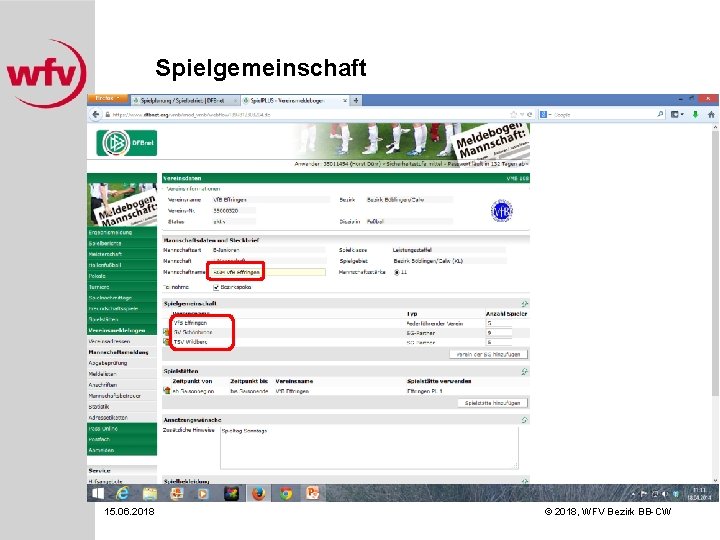Click the edit icon beside SV Schönbronn
This screenshot has height=540, width=720.
pyautogui.click(x=166, y=332)
